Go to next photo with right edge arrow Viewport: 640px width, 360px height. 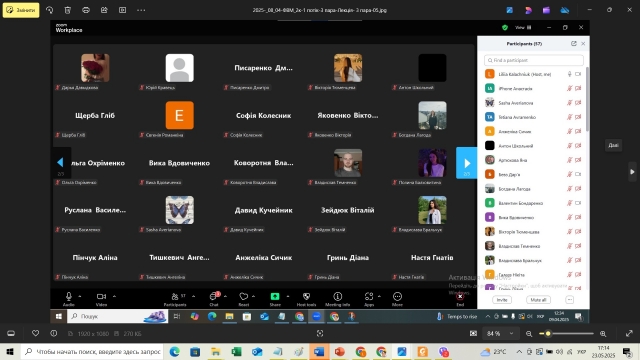[x=632, y=172]
